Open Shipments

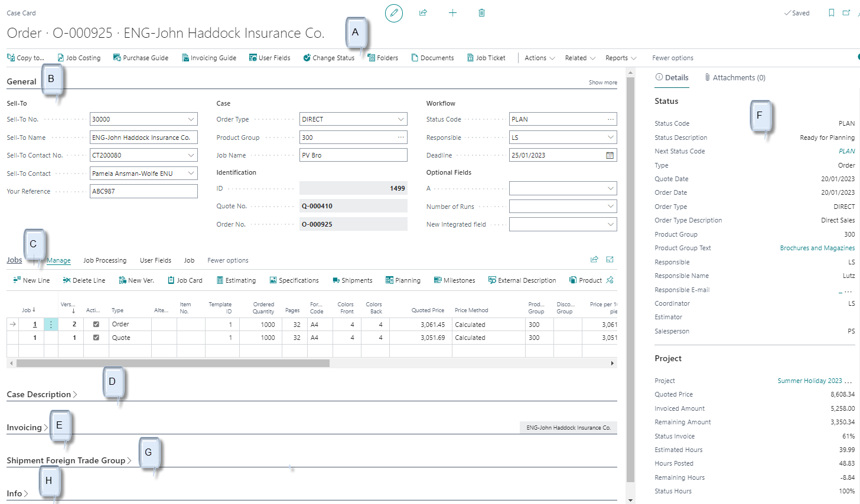click(x=352, y=280)
